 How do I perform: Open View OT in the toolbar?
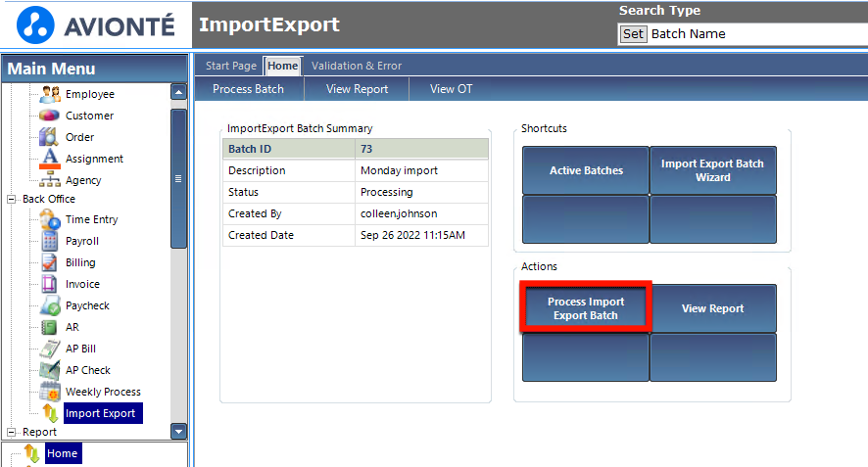pyautogui.click(x=452, y=89)
